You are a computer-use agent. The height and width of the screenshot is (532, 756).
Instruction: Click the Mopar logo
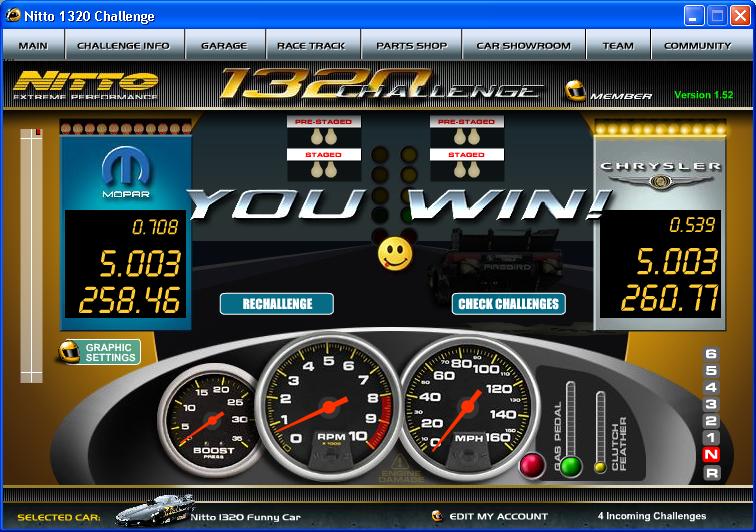click(x=126, y=172)
